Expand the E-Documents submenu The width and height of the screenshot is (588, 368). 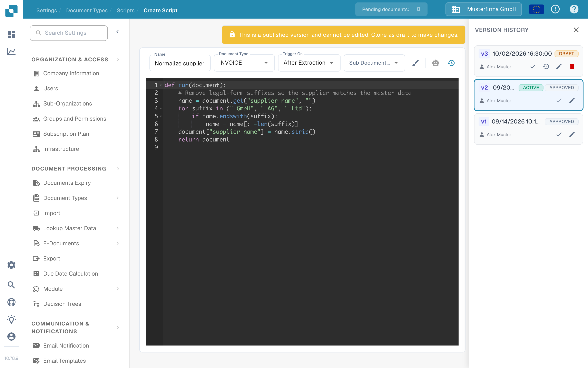click(118, 243)
